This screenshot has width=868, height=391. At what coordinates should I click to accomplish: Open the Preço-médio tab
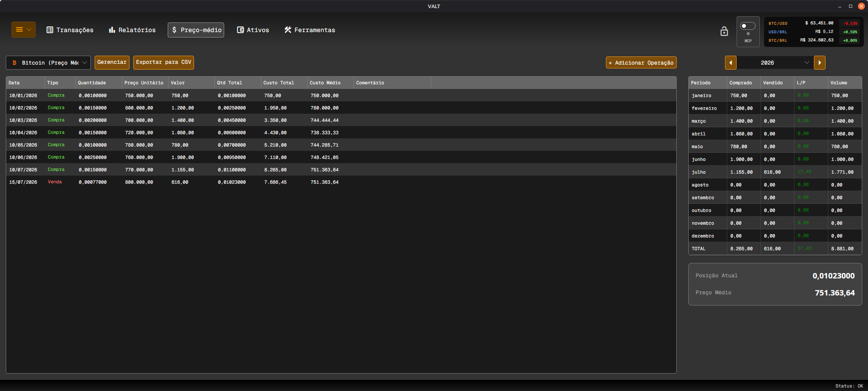point(196,30)
